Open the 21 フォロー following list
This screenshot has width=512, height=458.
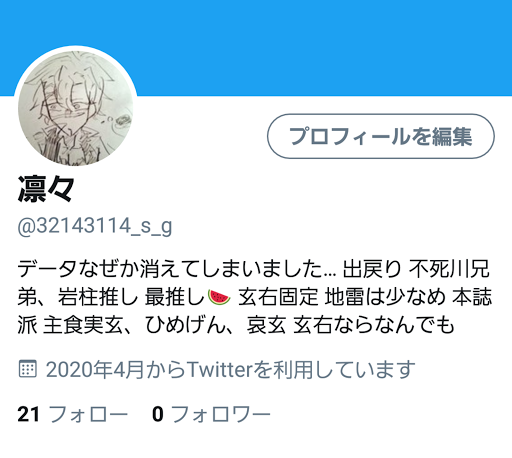pyautogui.click(x=73, y=414)
